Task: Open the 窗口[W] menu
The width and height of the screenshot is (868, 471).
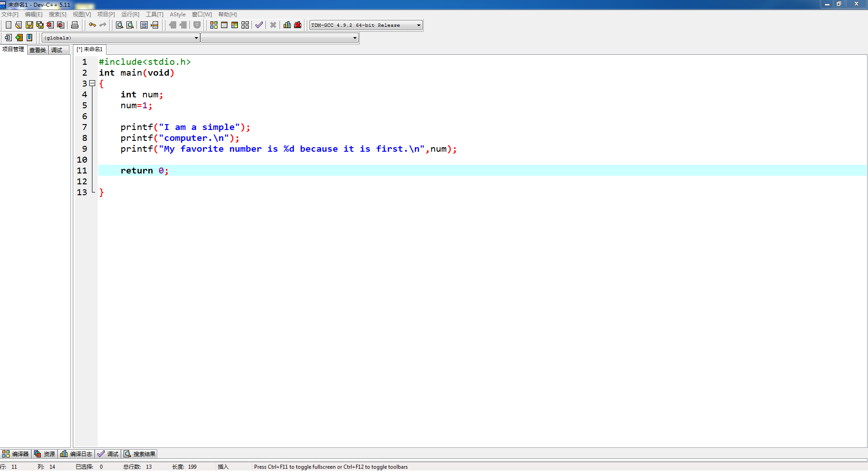Action: pos(202,14)
